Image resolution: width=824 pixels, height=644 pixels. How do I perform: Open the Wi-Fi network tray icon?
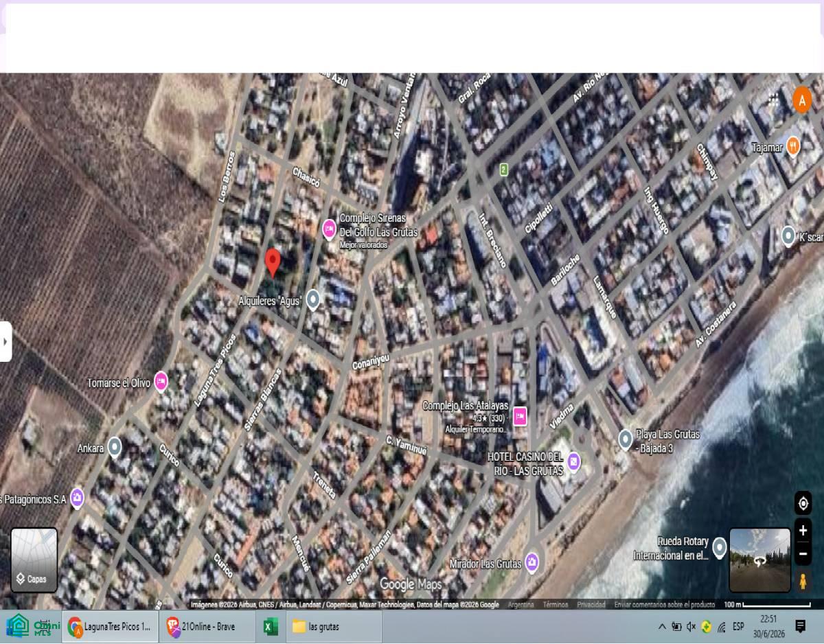pyautogui.click(x=721, y=626)
